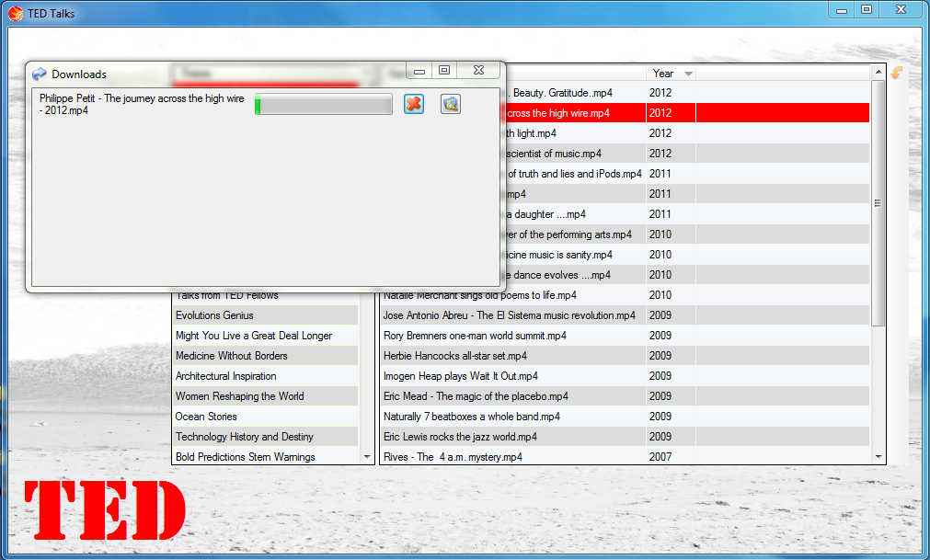The image size is (930, 560).
Task: Select Bold Predictions Stern Warnings theme
Action: pos(265,457)
